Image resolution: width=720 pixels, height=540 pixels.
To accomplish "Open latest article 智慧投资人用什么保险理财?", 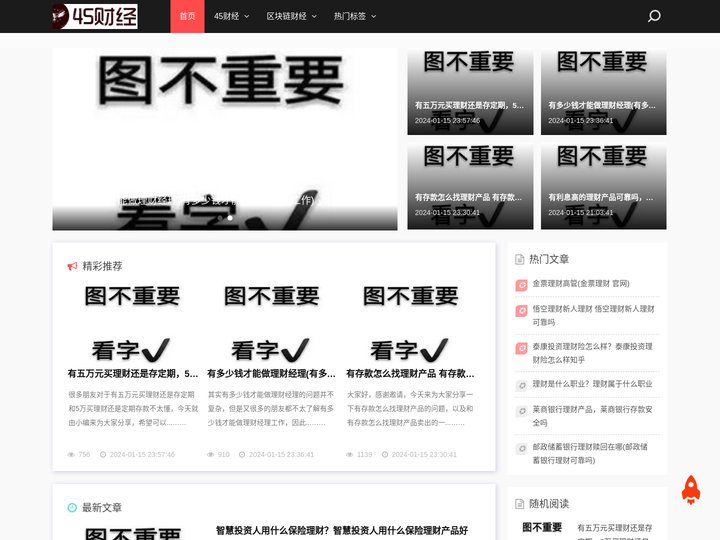I will [x=342, y=530].
